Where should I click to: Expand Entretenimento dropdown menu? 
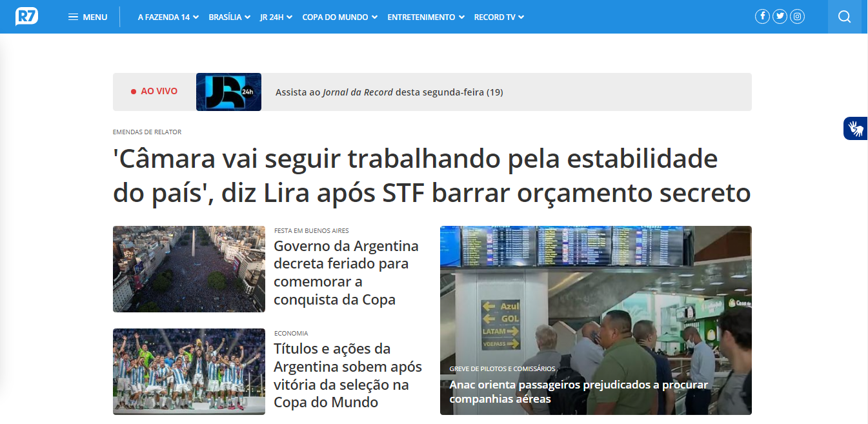coord(426,17)
